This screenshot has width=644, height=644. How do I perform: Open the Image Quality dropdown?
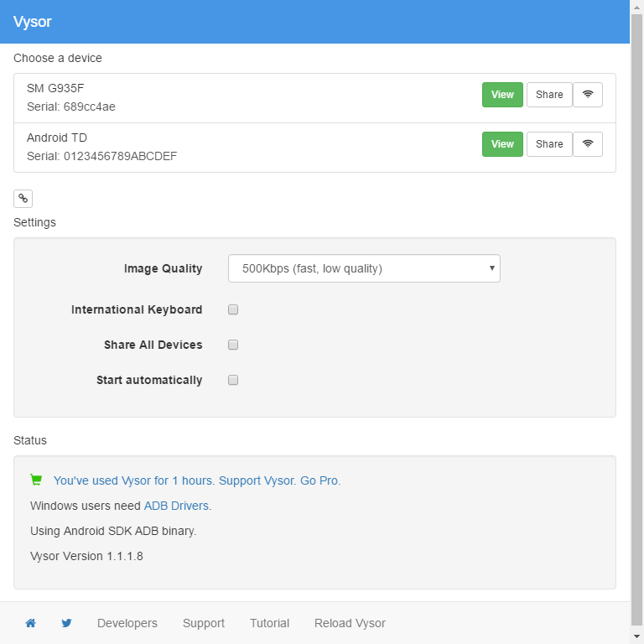[364, 268]
